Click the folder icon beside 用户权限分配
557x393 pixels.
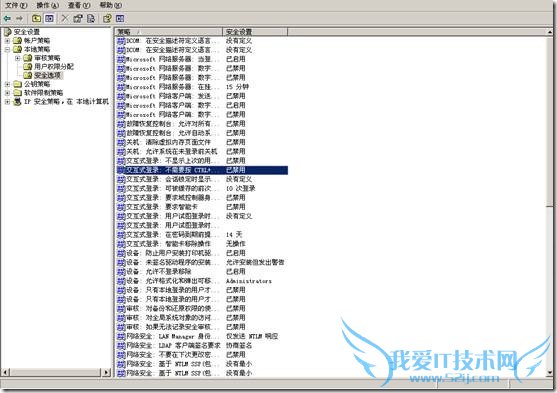pos(28,66)
